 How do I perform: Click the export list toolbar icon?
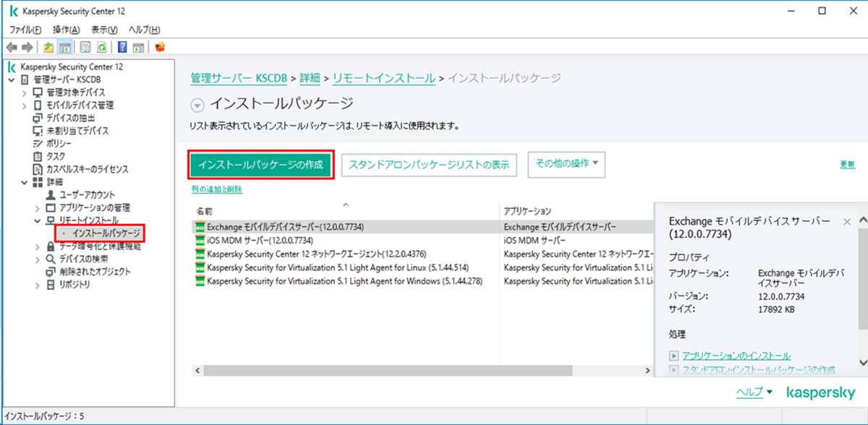point(85,47)
